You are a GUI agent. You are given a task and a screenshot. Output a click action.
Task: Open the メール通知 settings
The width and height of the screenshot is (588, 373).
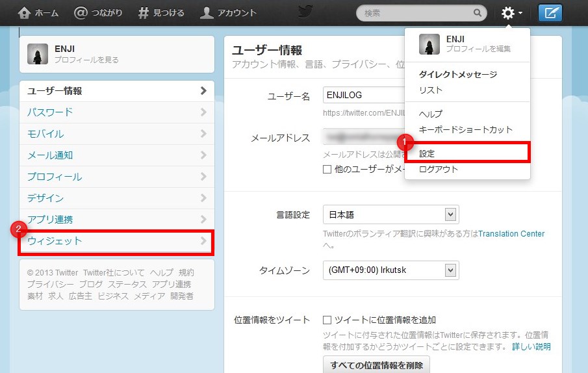point(116,155)
